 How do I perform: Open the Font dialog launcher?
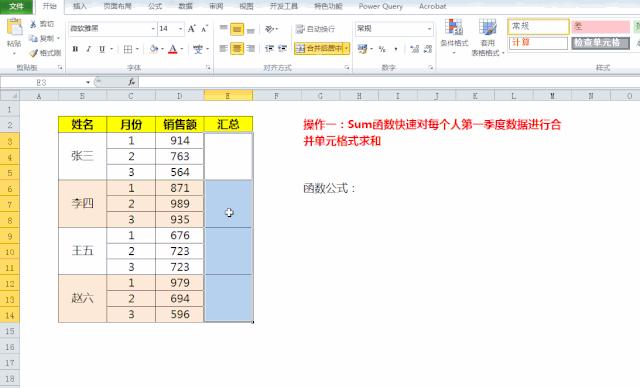click(x=208, y=68)
